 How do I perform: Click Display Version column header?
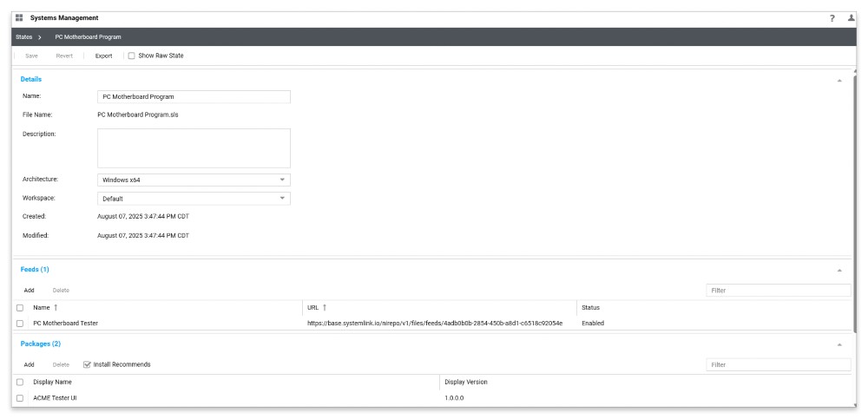coord(466,382)
